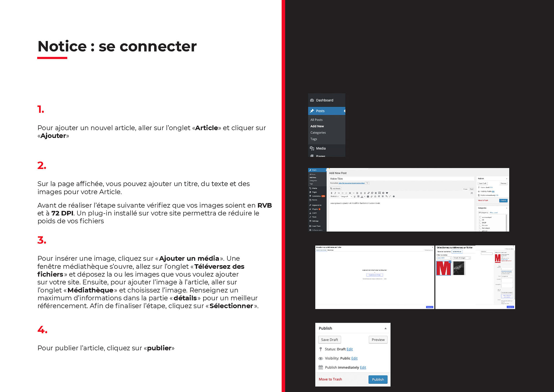Insert a blockquote using the quote icon
The height and width of the screenshot is (392, 554).
click(350, 193)
